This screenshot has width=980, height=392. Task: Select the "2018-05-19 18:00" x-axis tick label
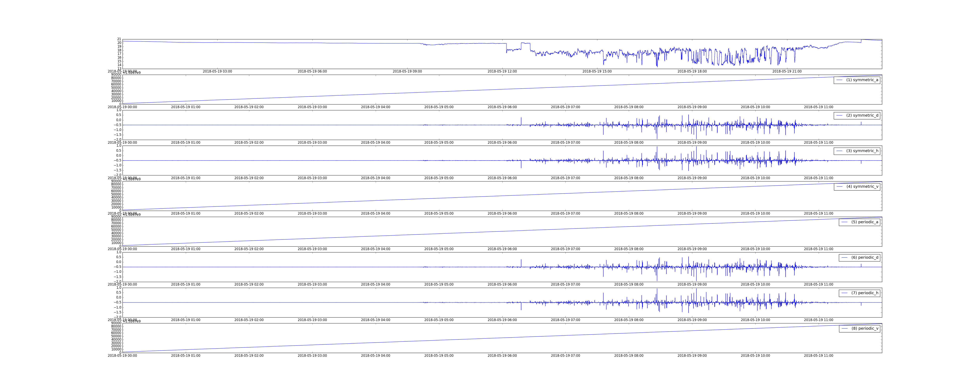point(692,72)
